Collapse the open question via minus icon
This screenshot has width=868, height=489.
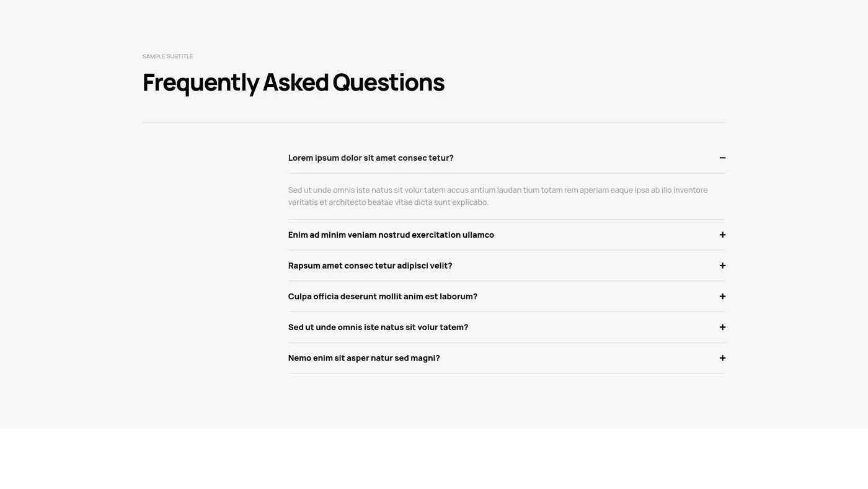point(722,158)
